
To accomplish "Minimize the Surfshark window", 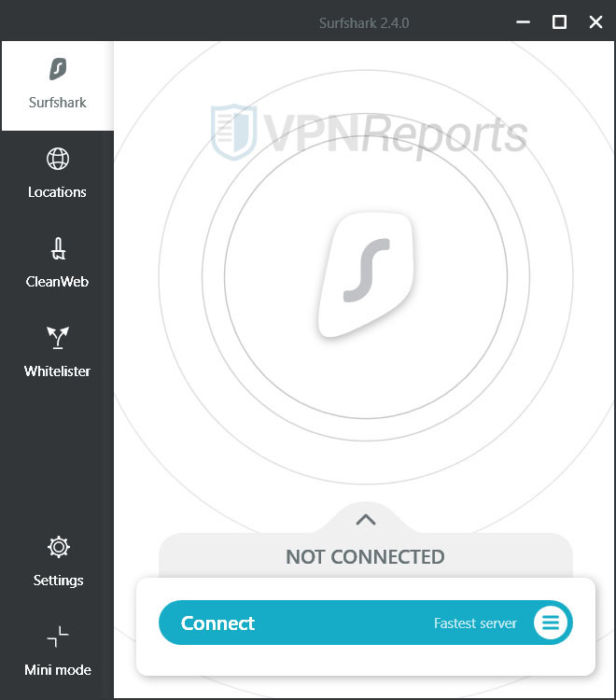I will click(524, 21).
